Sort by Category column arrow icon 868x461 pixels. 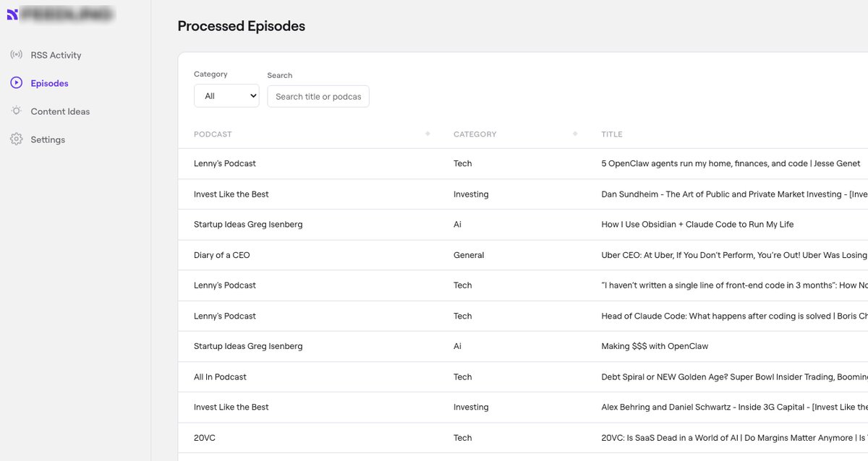click(x=575, y=134)
